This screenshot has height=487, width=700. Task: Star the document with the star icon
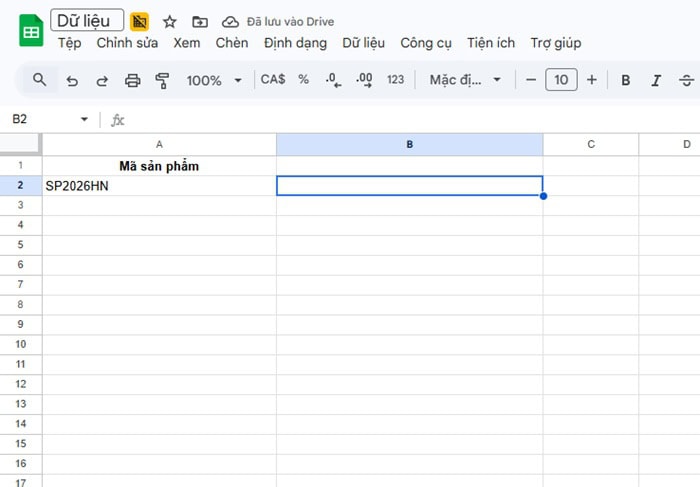(170, 21)
